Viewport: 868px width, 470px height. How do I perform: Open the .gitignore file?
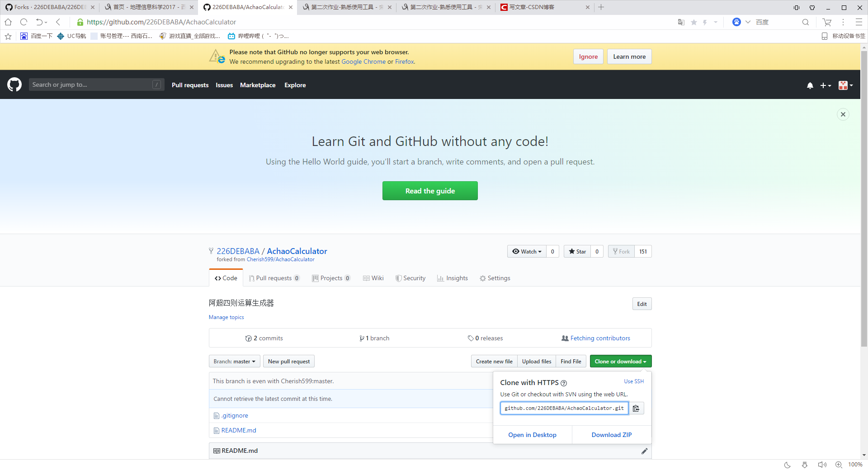[x=235, y=416]
